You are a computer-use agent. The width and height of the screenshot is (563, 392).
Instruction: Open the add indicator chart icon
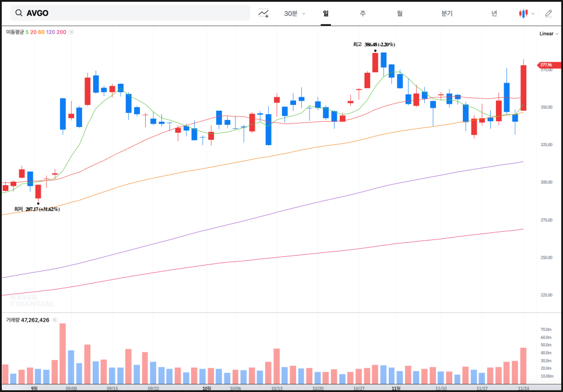(x=264, y=13)
